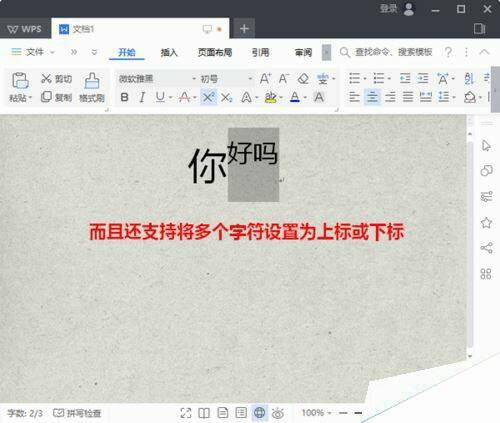Viewport: 500px width, 423px height.
Task: Expand bullet list style dropdown
Action: pos(365,79)
